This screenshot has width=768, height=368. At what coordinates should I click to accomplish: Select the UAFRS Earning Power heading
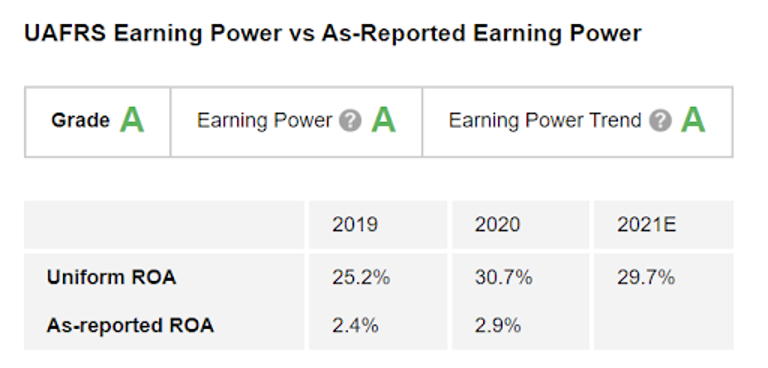[x=333, y=34]
